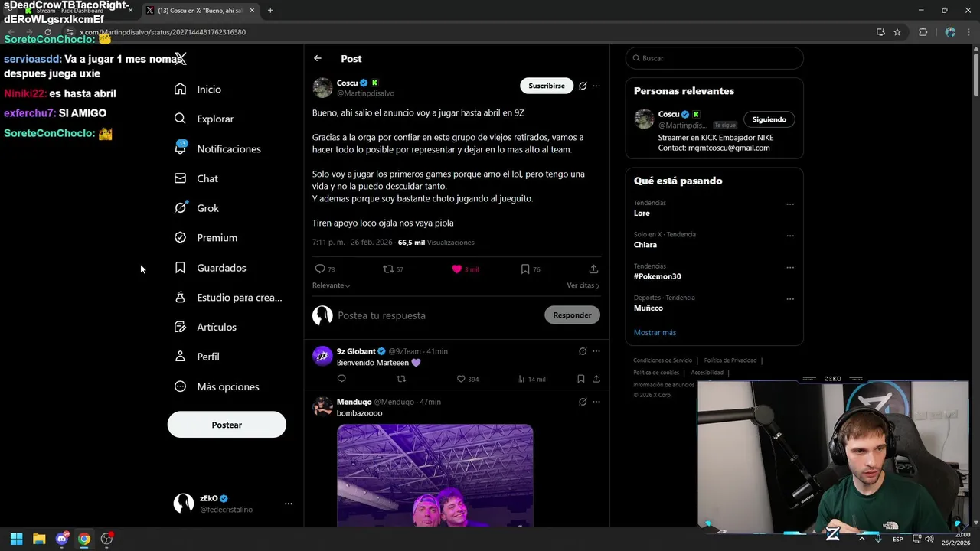This screenshot has height=551, width=980.
Task: Click Grok icon on 9z Globant reply
Action: (583, 351)
